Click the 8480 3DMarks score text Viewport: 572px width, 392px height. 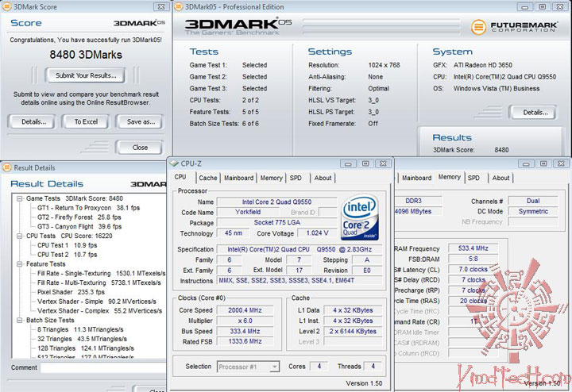pyautogui.click(x=86, y=55)
